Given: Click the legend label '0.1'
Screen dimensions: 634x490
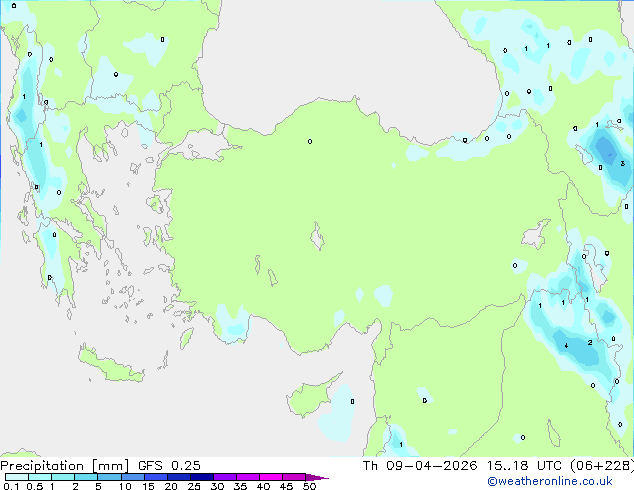Looking at the screenshot, I should (x=11, y=486).
